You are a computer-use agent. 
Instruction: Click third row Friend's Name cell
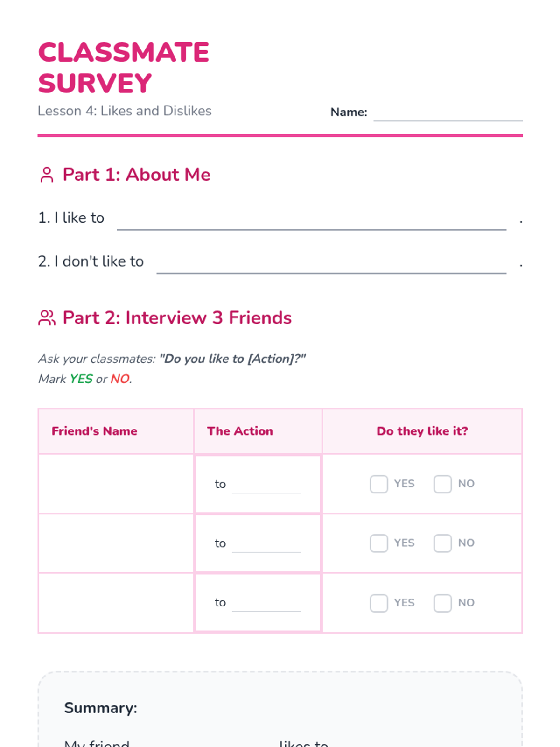tap(116, 603)
